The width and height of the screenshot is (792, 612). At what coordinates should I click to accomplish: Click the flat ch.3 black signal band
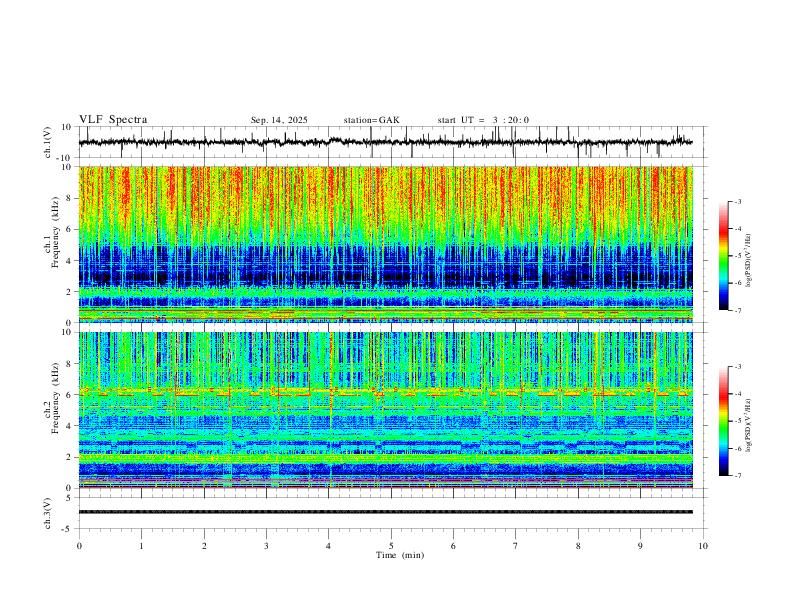(385, 512)
